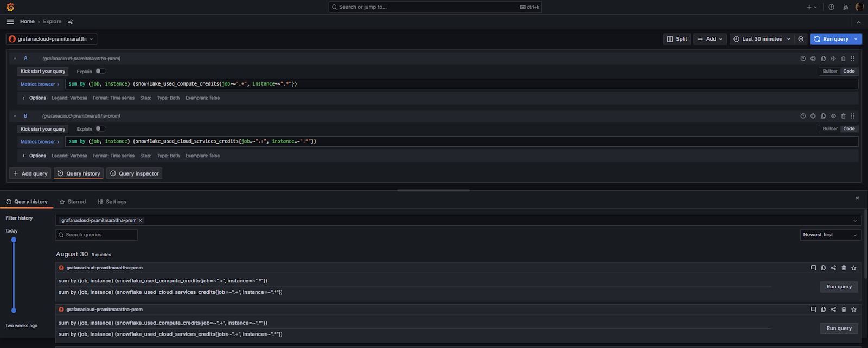Open the user profile avatar
Image resolution: width=868 pixels, height=348 pixels.
(x=859, y=7)
